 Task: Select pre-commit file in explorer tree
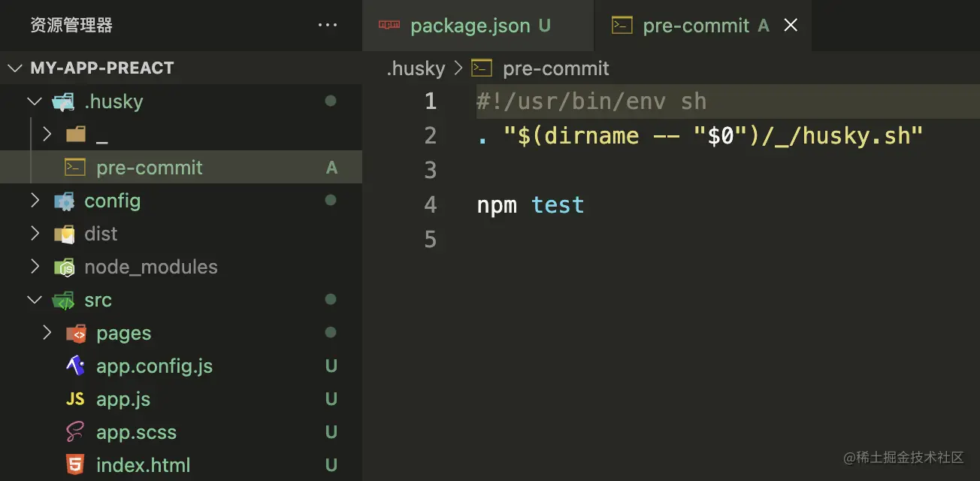tap(181, 168)
